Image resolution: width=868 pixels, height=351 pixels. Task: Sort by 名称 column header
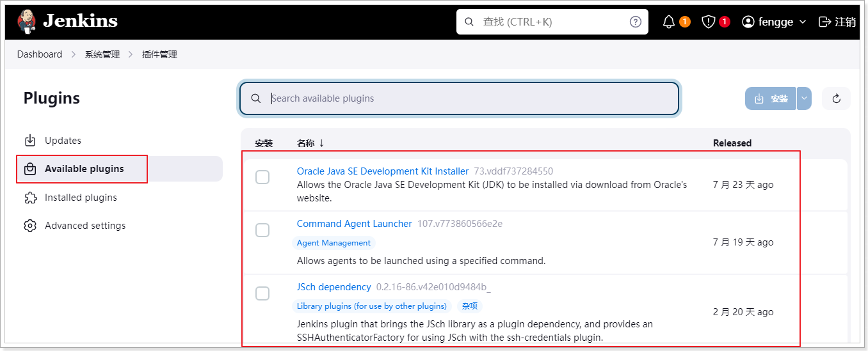(x=310, y=143)
